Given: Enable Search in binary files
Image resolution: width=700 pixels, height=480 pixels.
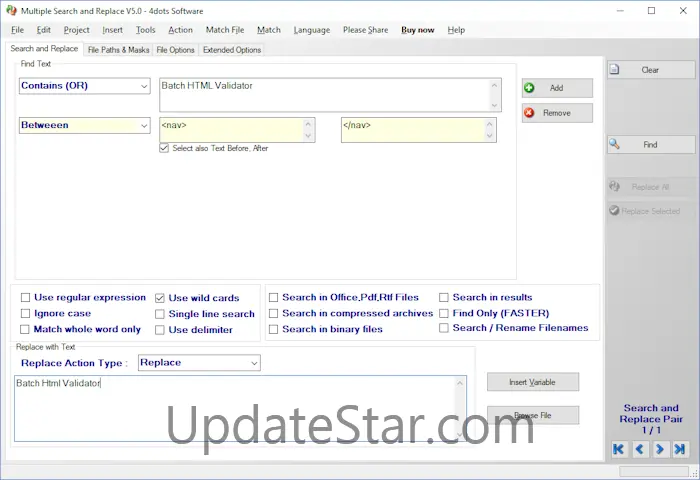Looking at the screenshot, I should [274, 329].
